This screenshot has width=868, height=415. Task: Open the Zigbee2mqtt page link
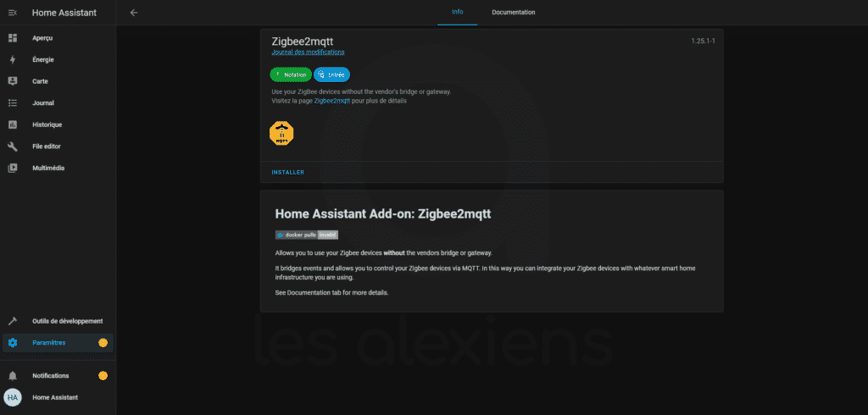tap(331, 101)
